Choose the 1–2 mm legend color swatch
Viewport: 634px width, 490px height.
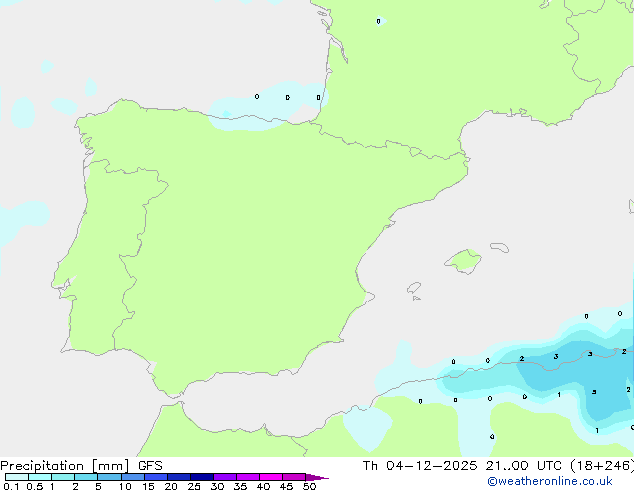point(63,477)
